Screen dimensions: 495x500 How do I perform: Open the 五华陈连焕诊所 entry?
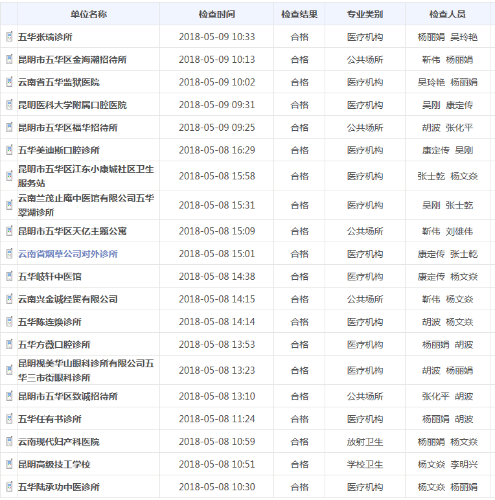pos(50,322)
